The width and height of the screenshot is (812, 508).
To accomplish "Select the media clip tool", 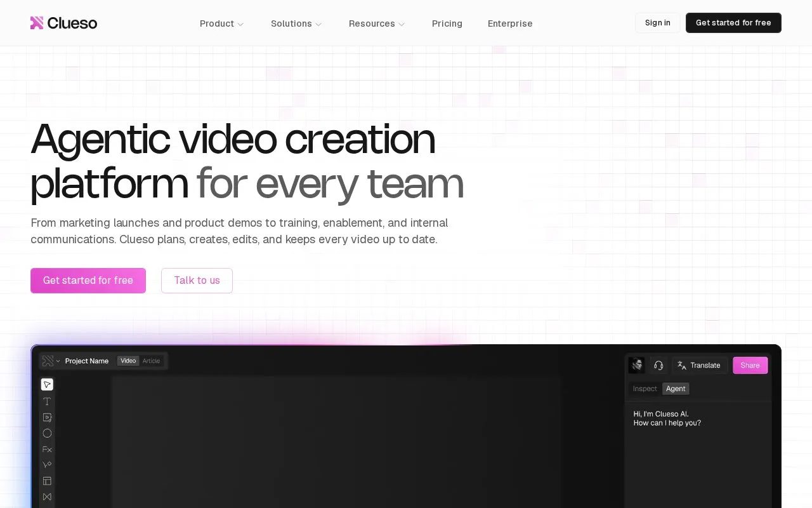I will (47, 417).
